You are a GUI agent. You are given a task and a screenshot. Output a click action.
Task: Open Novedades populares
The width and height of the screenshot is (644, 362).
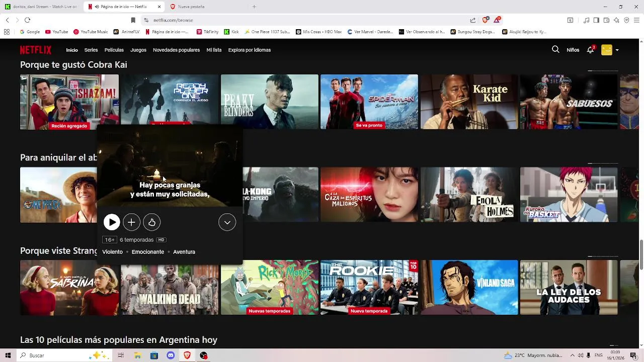(x=176, y=50)
